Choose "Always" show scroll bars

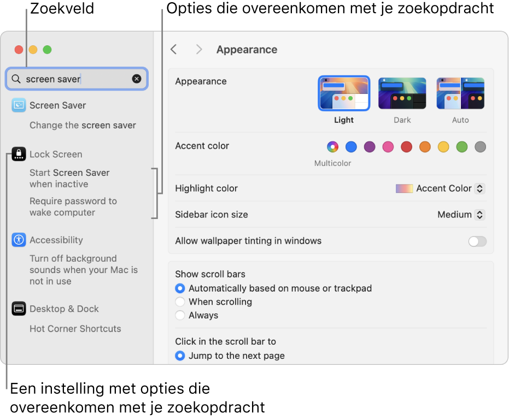point(180,315)
